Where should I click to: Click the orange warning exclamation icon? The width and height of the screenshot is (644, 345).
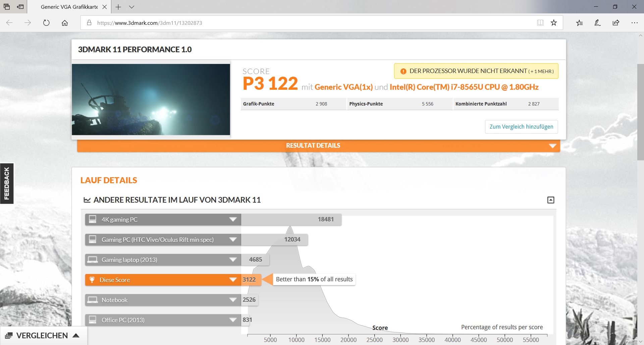(x=403, y=71)
